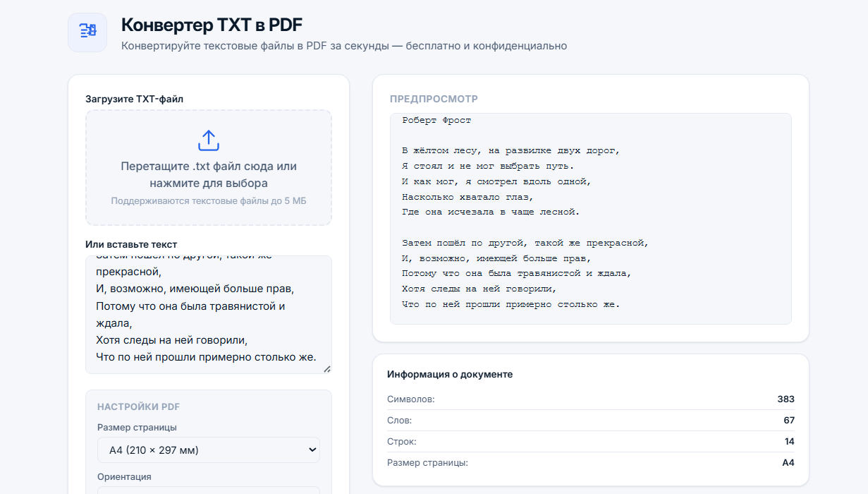Click the upload arrow icon in drop zone
Image resolution: width=868 pixels, height=494 pixels.
point(209,140)
